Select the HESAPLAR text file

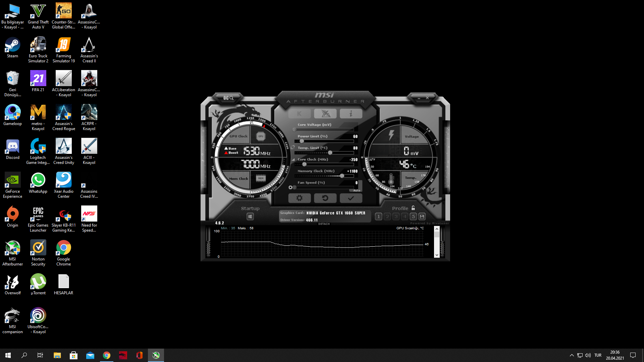tap(63, 285)
